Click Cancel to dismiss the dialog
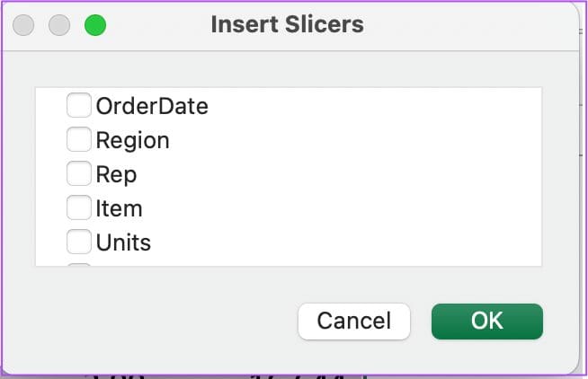The image size is (588, 379). point(354,321)
